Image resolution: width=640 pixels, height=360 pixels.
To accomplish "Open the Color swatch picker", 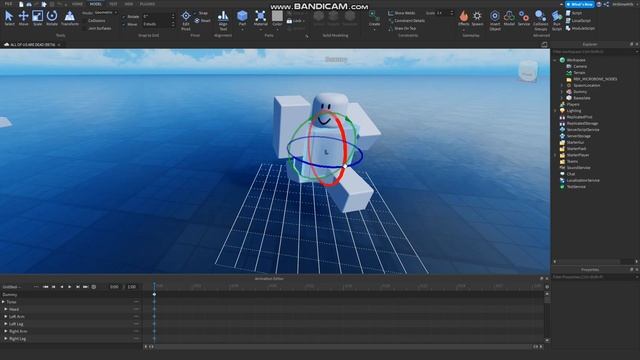I will (x=277, y=18).
